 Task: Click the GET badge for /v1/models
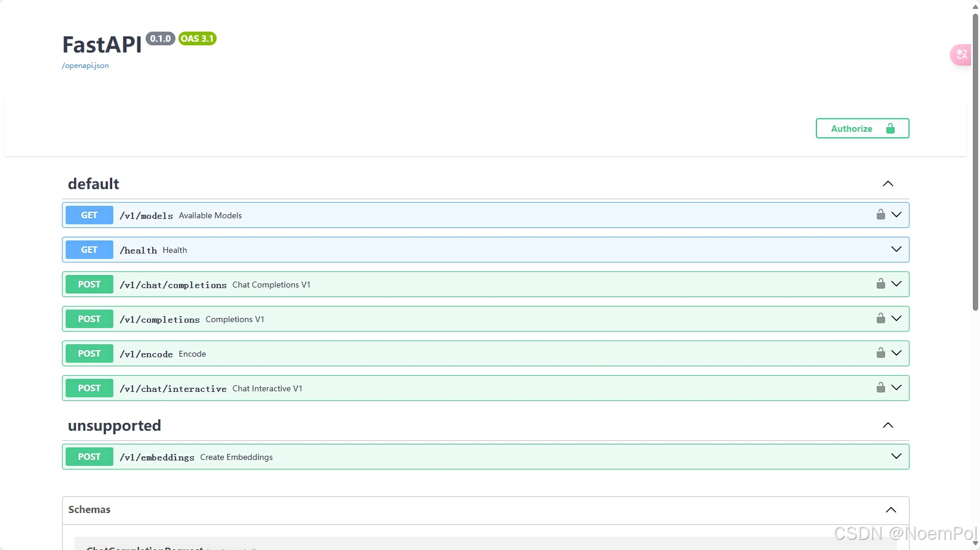coord(89,215)
